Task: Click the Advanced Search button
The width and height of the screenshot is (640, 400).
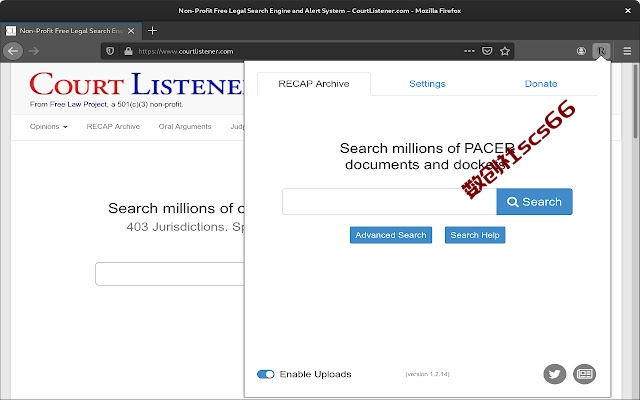Action: point(391,235)
